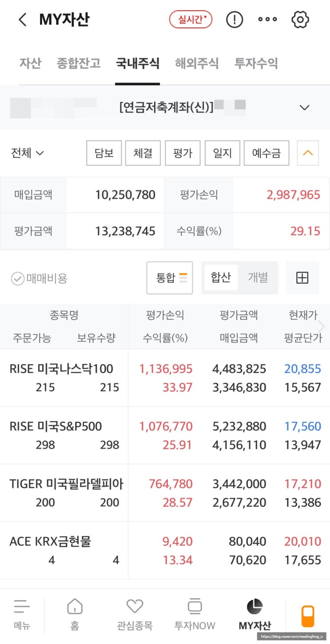Expand the 연금저축계좌 account selector

(304, 107)
